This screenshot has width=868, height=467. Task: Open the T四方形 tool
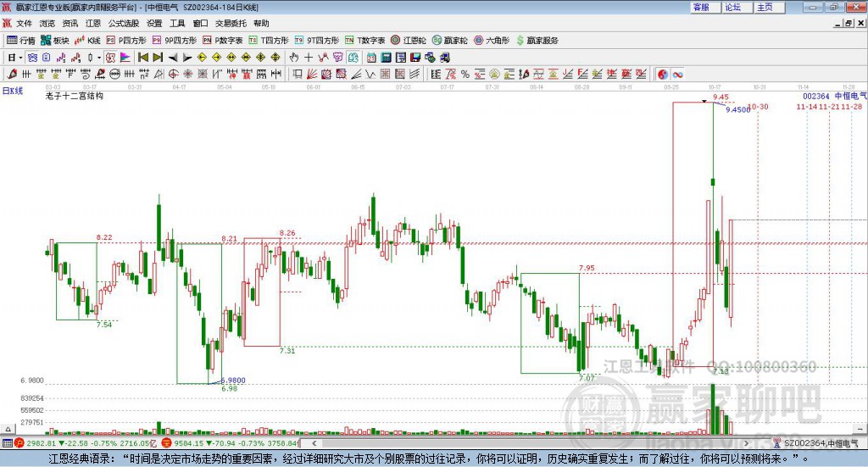[x=269, y=41]
